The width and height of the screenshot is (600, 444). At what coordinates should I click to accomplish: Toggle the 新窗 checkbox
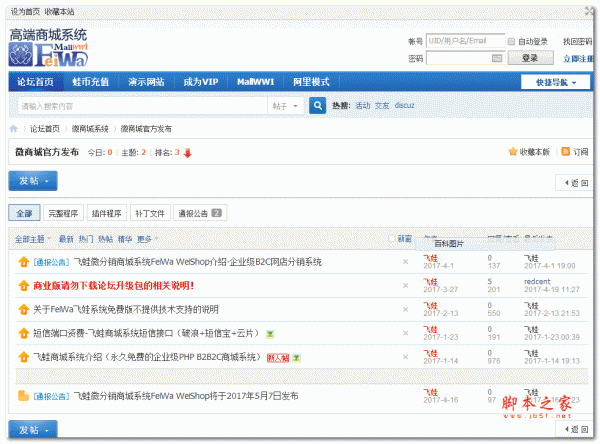[x=392, y=238]
